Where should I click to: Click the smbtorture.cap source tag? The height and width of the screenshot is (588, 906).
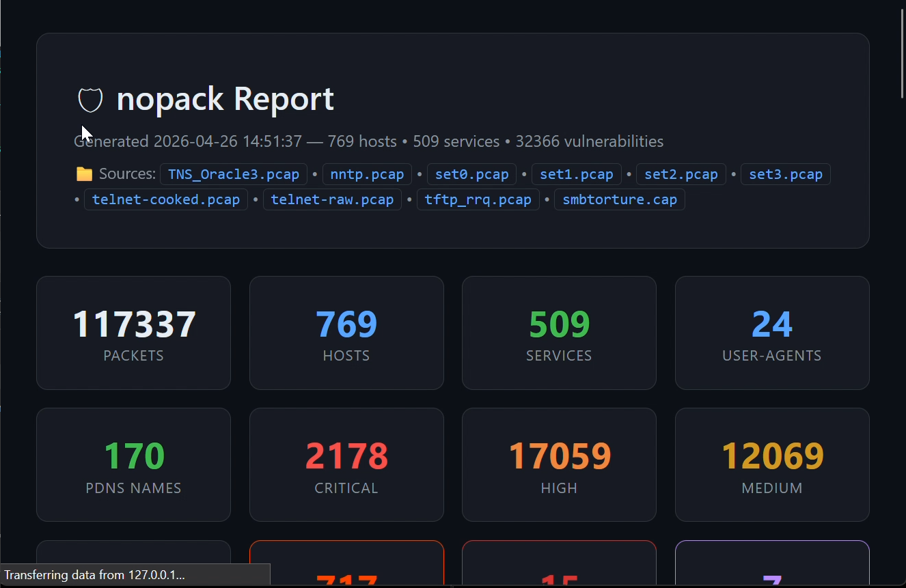619,200
